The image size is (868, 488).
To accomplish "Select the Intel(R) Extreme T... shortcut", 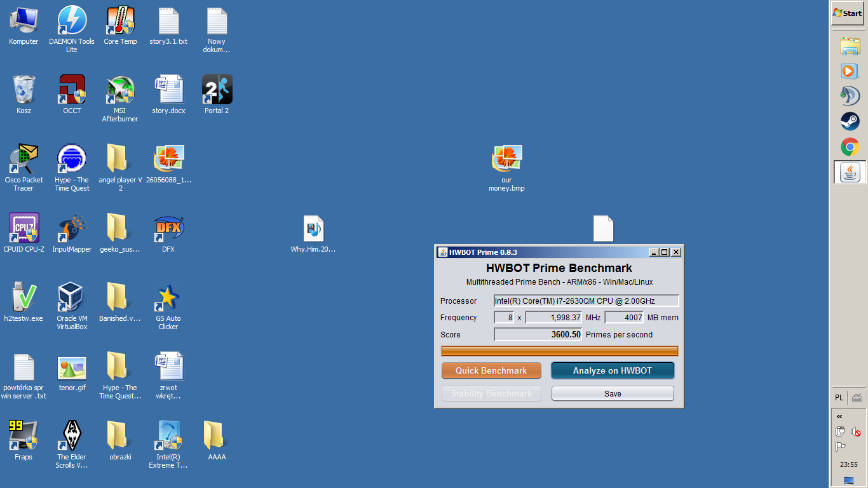I will [168, 445].
